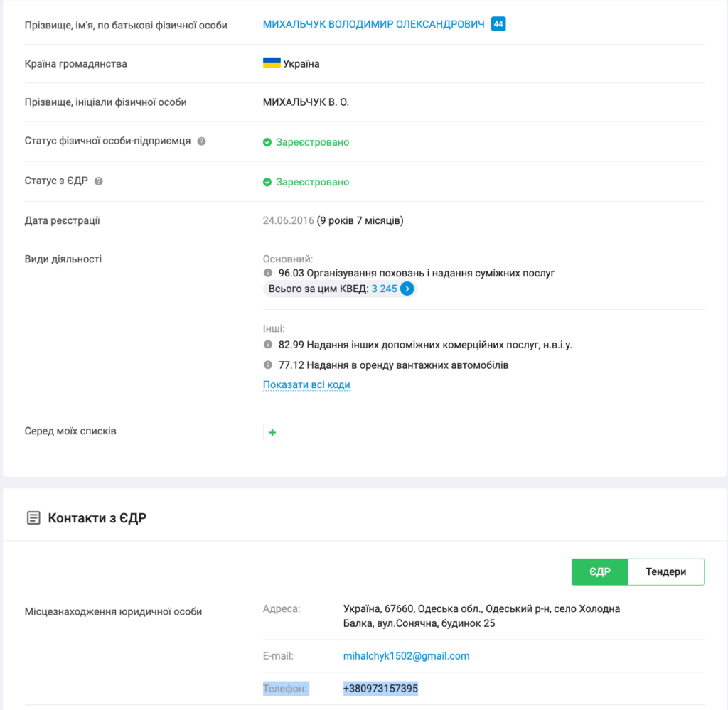Open the 3 245 KVED count link
The width and height of the screenshot is (728, 710).
pyautogui.click(x=384, y=289)
